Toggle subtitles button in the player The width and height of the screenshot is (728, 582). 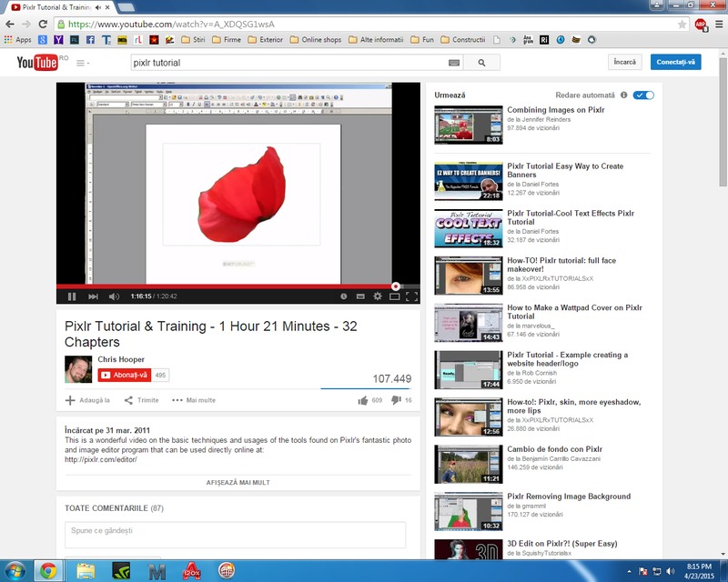[x=360, y=296]
